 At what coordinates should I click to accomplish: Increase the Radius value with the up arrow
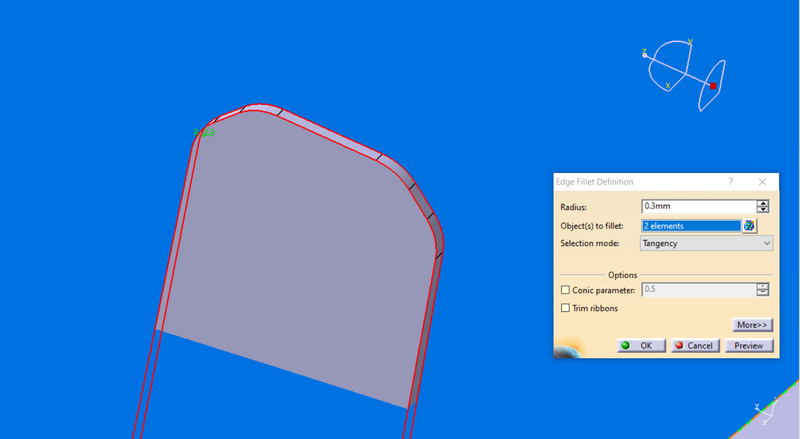(764, 203)
